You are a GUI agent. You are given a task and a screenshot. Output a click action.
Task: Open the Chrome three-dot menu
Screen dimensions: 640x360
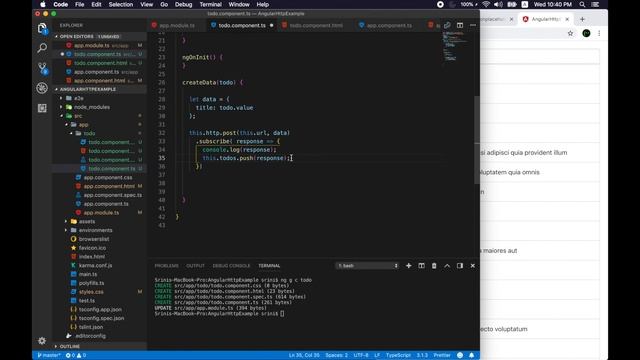(x=599, y=33)
